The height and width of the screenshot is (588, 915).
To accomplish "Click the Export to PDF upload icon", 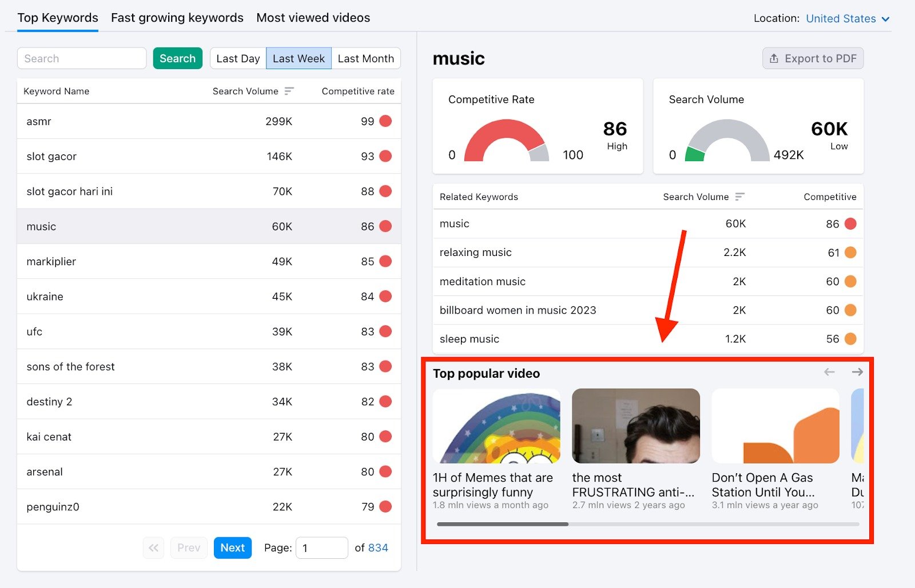I will pyautogui.click(x=775, y=58).
